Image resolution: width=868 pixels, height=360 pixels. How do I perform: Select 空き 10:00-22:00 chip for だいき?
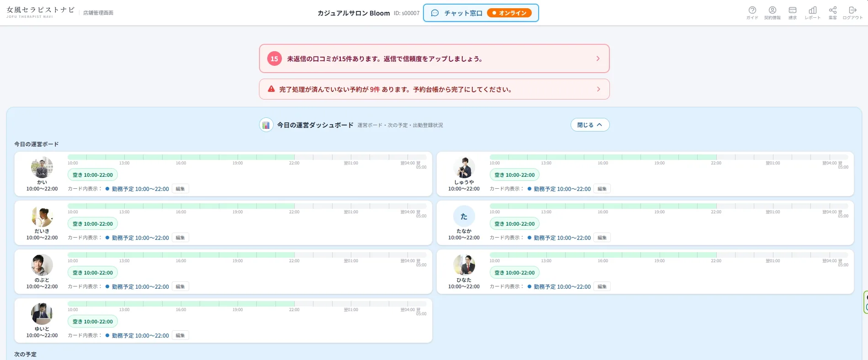tap(93, 224)
